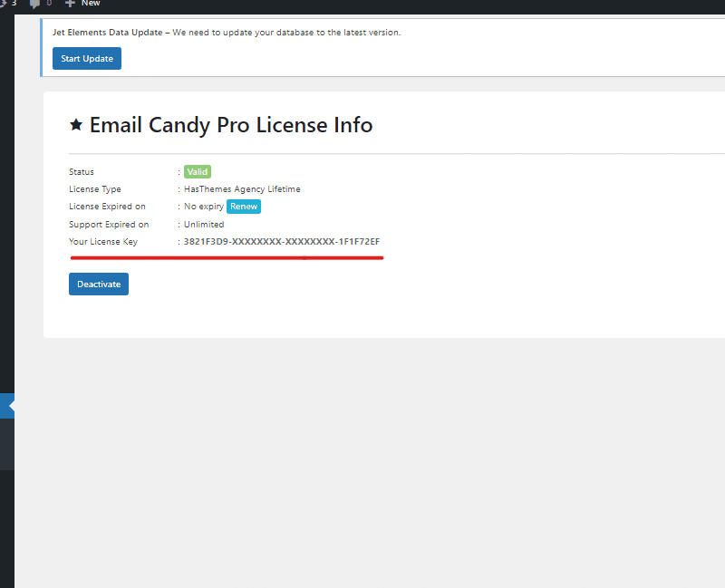Click the Support Expired on label
This screenshot has width=725, height=588.
click(109, 224)
